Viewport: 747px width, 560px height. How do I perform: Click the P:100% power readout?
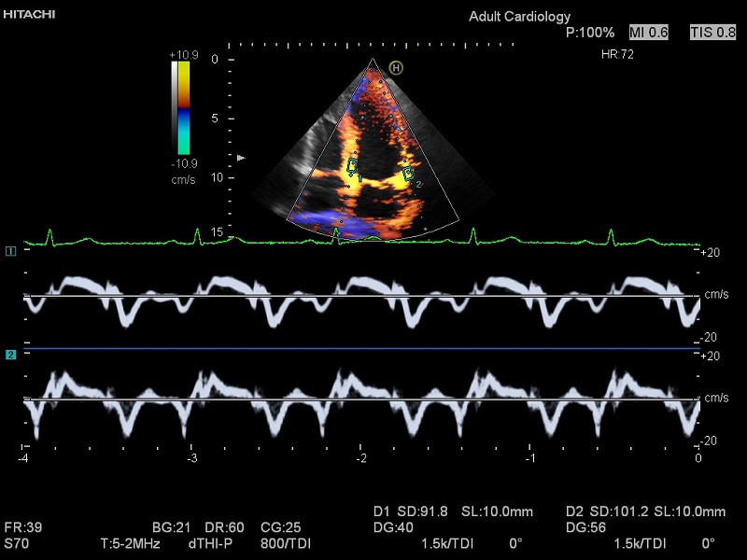tap(590, 32)
